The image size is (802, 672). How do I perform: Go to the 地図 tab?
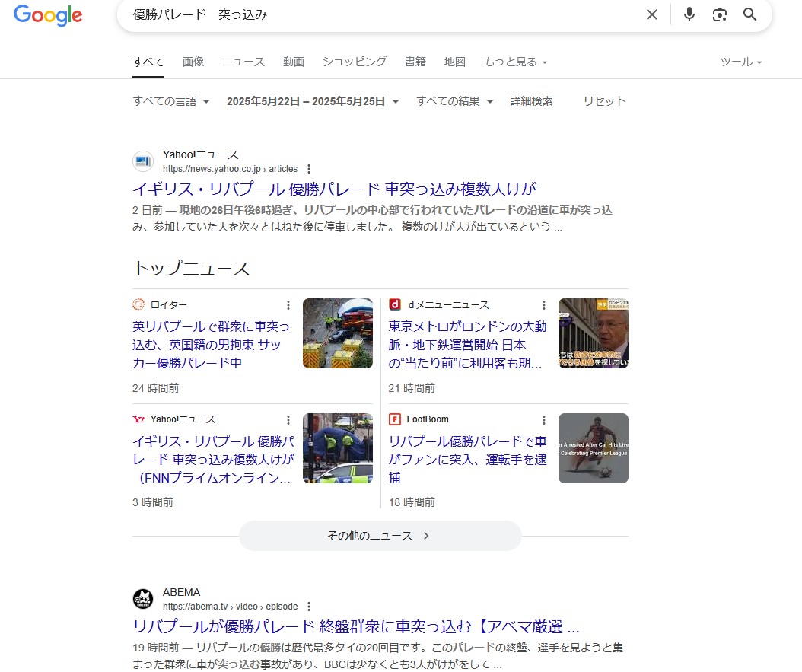tap(455, 62)
